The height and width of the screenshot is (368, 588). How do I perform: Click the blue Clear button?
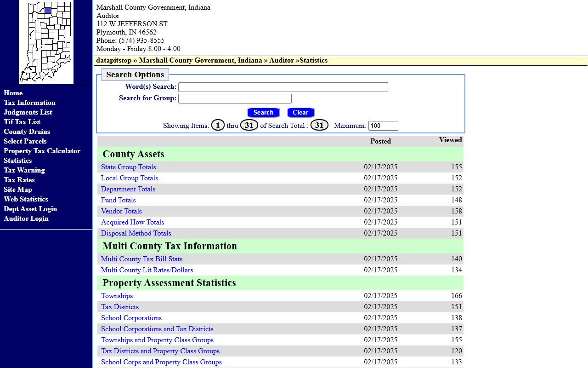[x=300, y=113]
